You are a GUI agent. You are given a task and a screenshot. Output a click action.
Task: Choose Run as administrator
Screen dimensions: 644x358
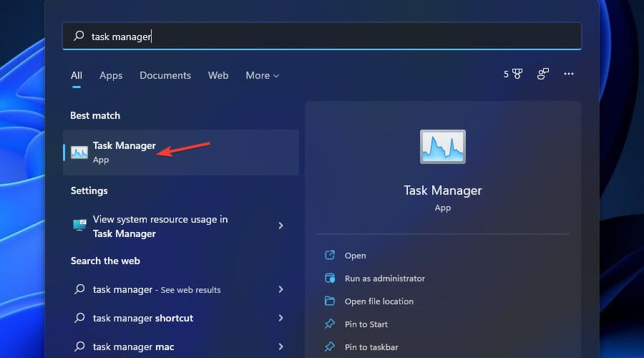tap(385, 279)
